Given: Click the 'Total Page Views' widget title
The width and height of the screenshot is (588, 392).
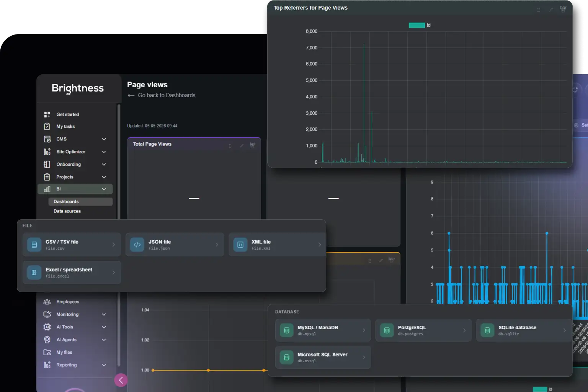Looking at the screenshot, I should click(x=152, y=144).
